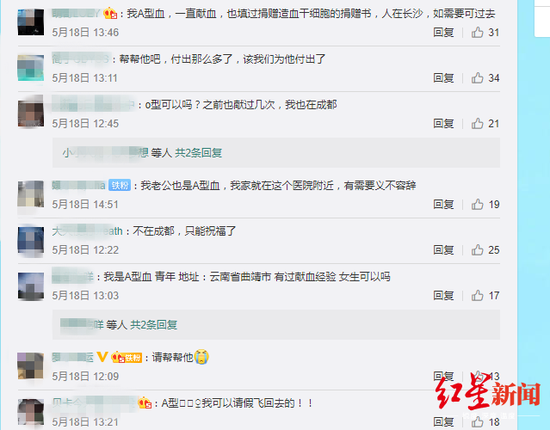Expand 共2条回复 under the 13:03 comment
Image resolution: width=550 pixels, height=430 pixels.
click(x=154, y=325)
